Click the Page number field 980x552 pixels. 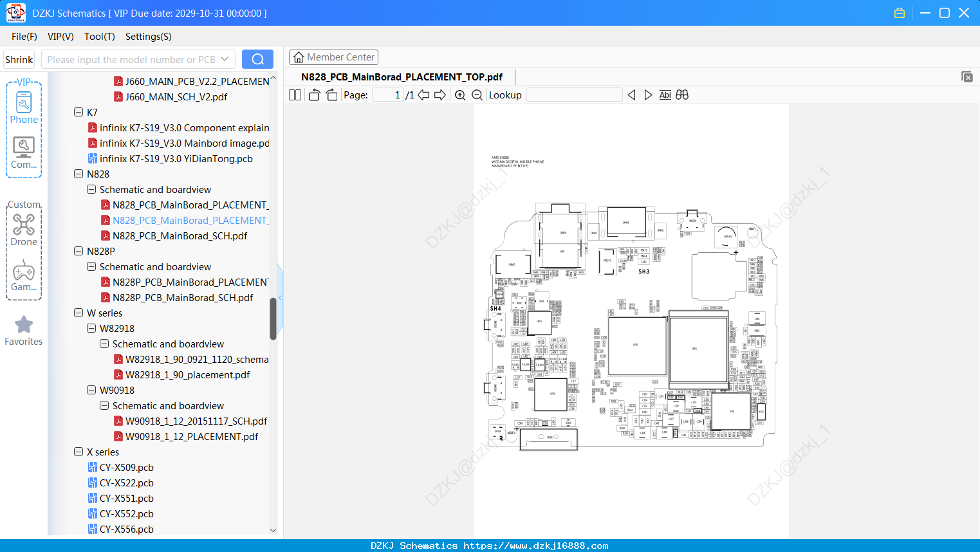tap(387, 95)
